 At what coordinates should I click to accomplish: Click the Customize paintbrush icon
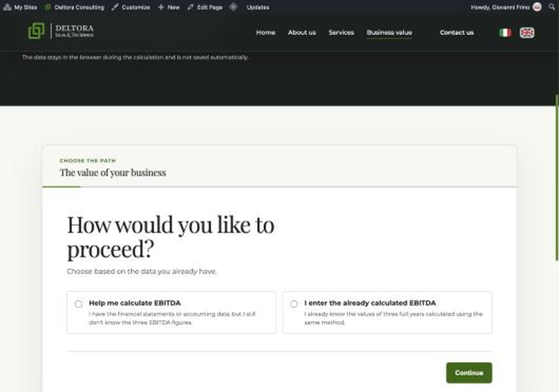point(115,7)
